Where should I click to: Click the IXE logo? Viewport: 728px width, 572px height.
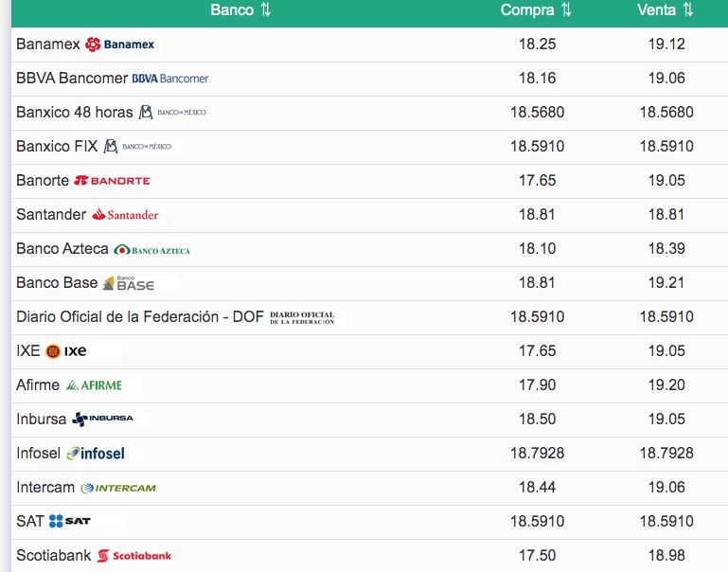66,351
